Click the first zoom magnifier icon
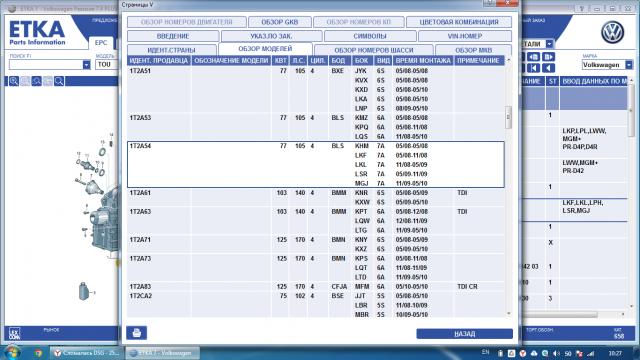The height and width of the screenshot is (360, 640). (14, 81)
